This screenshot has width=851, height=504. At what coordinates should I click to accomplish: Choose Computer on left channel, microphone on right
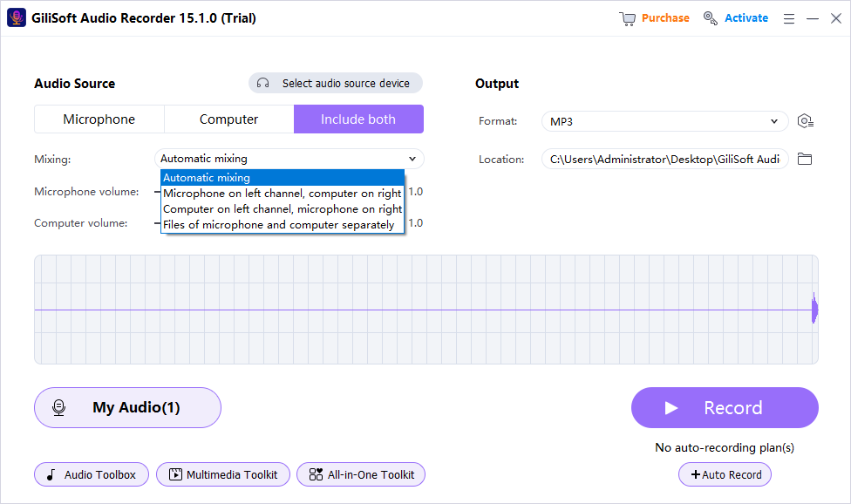coord(283,209)
